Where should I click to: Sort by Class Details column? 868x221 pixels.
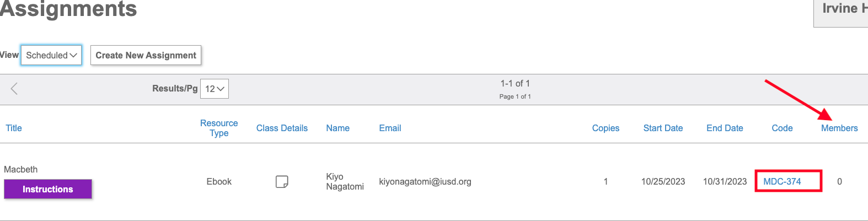coord(282,128)
